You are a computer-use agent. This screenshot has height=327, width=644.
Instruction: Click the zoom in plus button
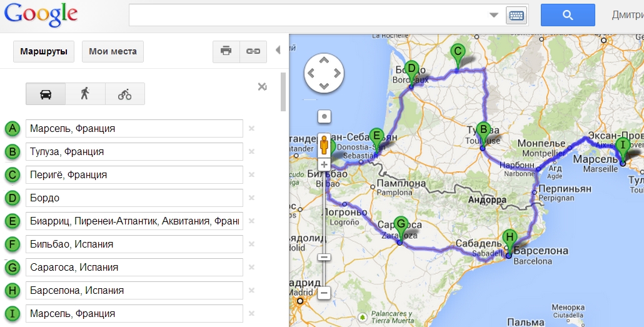(x=324, y=165)
